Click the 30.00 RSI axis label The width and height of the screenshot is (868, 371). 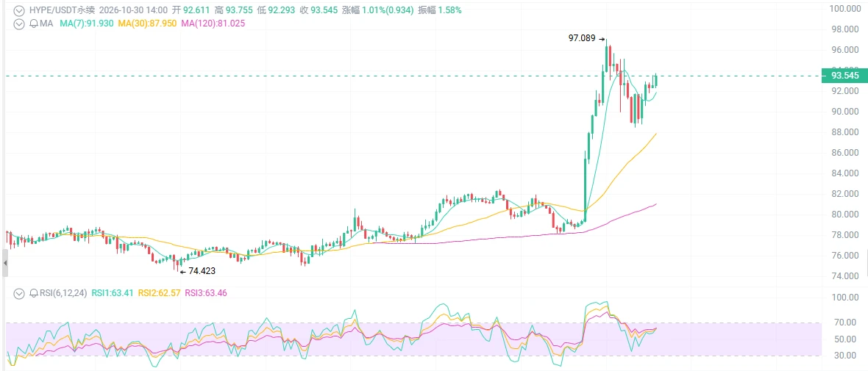tap(846, 356)
